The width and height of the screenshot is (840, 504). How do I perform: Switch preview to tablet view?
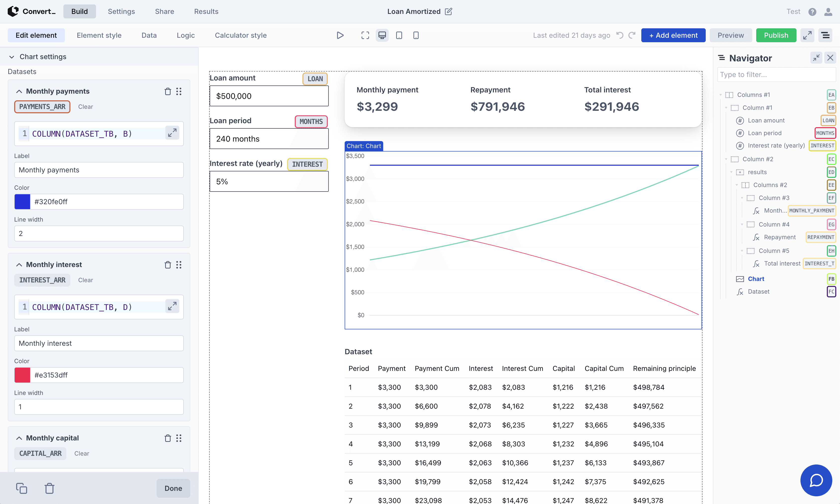399,35
